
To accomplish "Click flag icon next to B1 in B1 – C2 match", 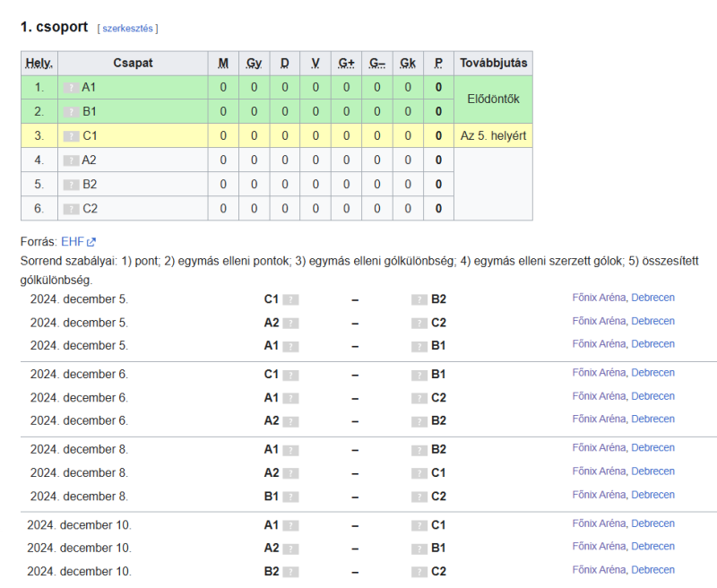I will click(290, 497).
